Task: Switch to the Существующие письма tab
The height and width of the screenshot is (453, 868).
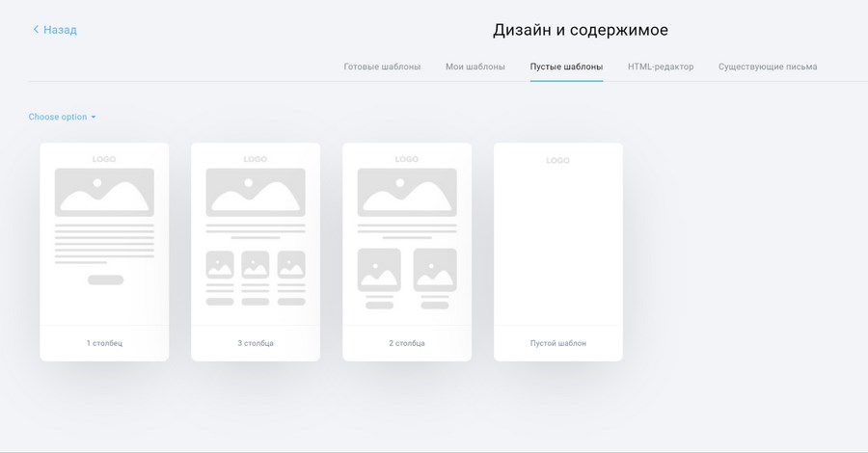Action: 768,67
